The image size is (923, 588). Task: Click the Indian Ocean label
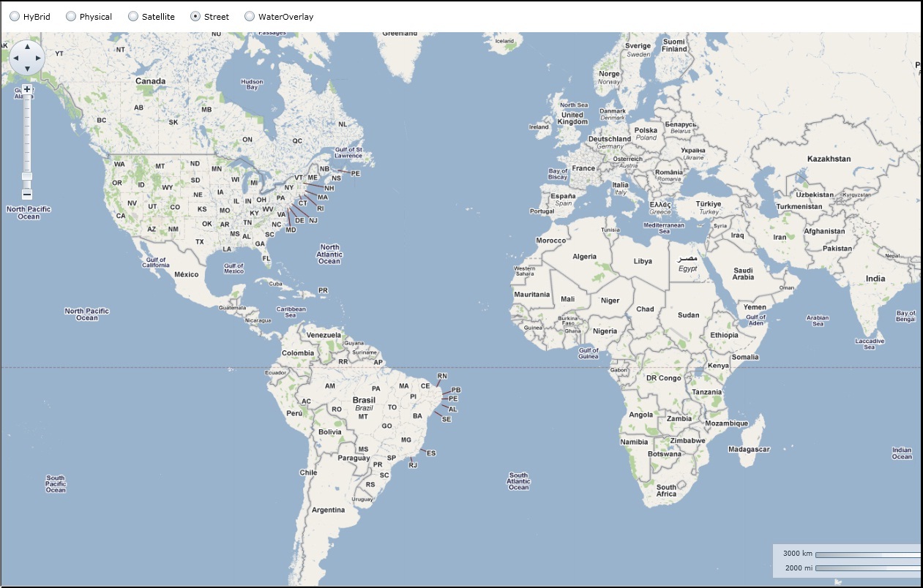pyautogui.click(x=902, y=453)
